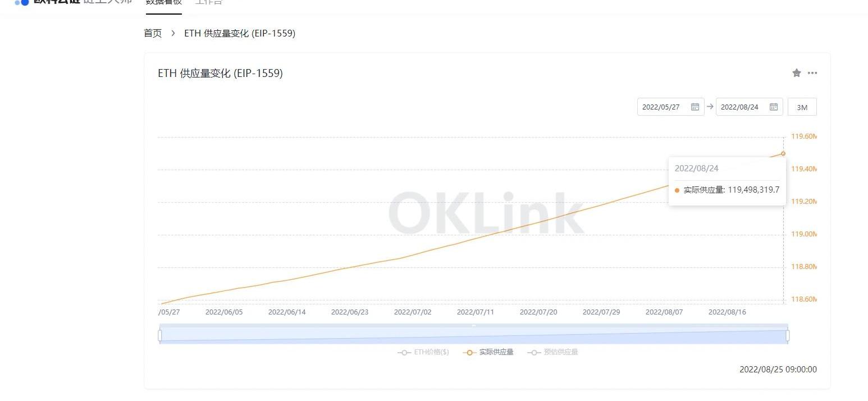Click the breadcrumb chevron separator
The height and width of the screenshot is (401, 868).
coord(173,33)
